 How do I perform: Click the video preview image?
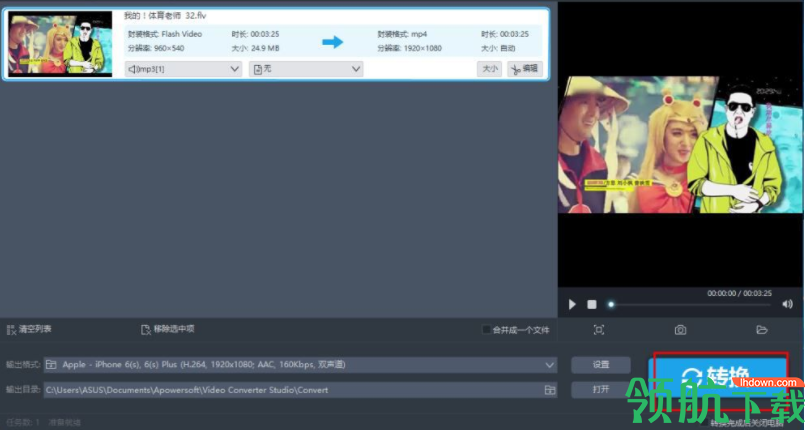pos(681,145)
